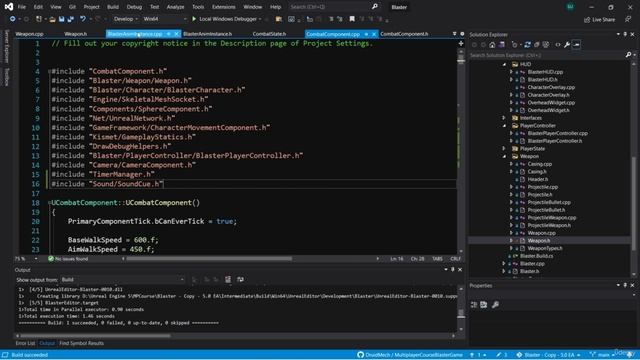
Task: Open the Extensions menu
Action: 224,7
